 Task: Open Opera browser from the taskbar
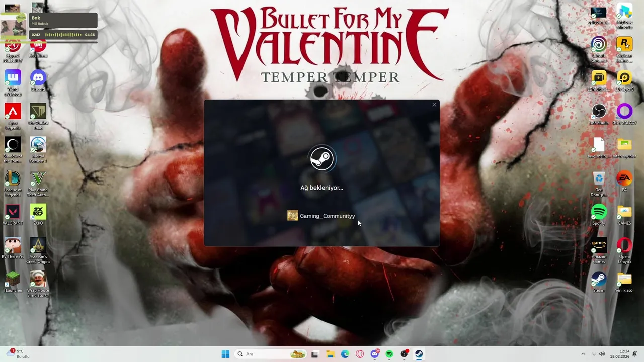point(360,354)
